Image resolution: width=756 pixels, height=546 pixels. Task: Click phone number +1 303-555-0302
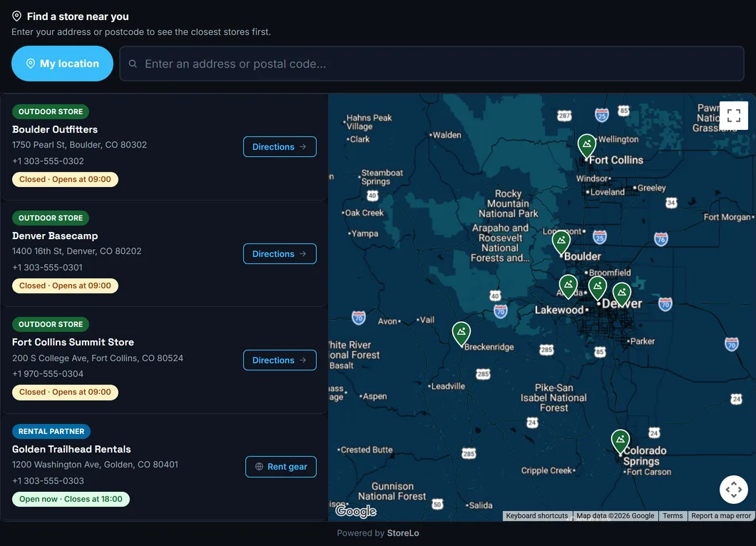pyautogui.click(x=48, y=161)
